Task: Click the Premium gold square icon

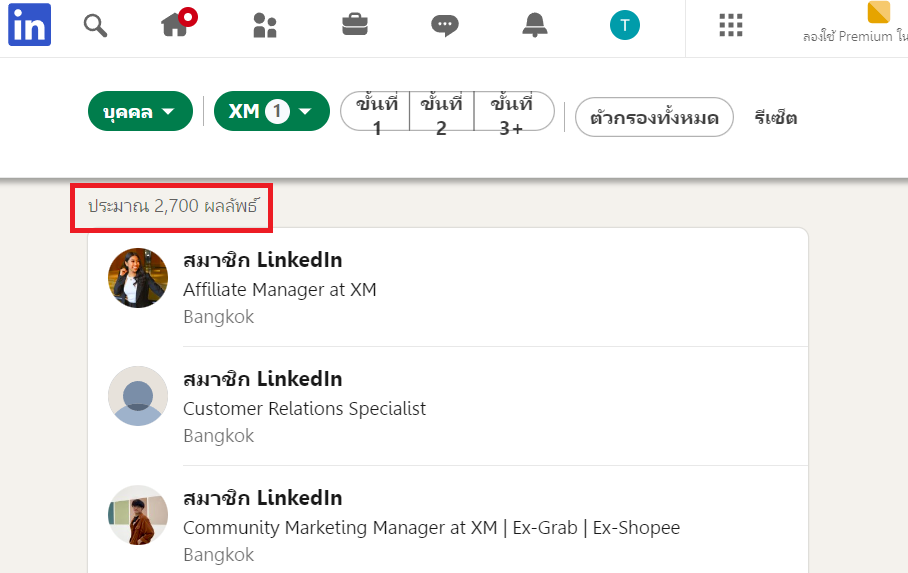Action: [x=879, y=13]
